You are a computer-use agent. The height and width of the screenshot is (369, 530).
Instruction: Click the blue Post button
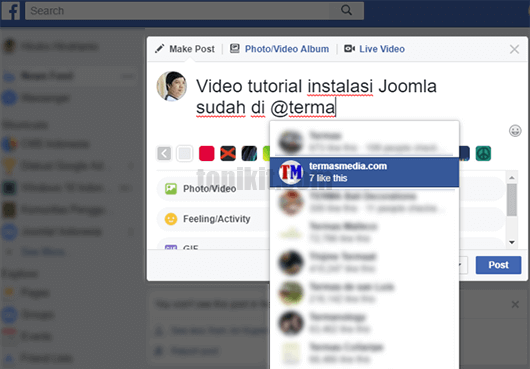click(x=498, y=265)
